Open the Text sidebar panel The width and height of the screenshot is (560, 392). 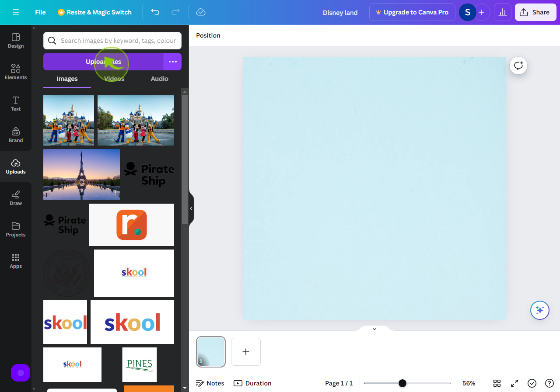pos(16,104)
